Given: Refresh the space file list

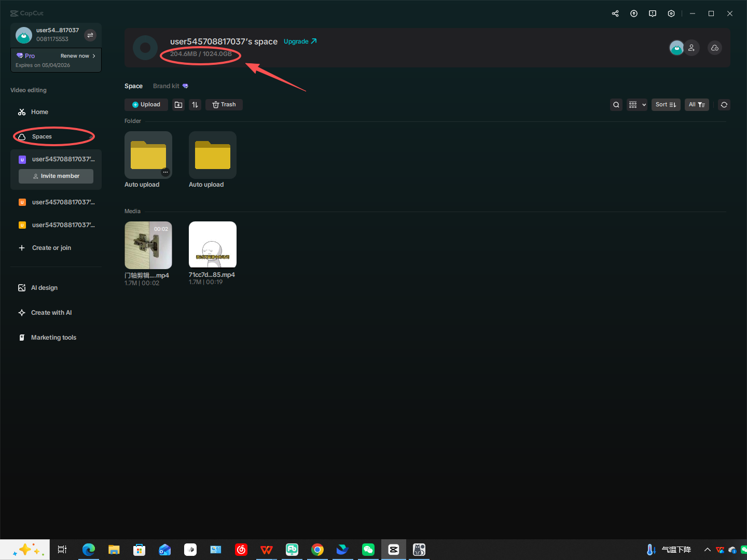Looking at the screenshot, I should tap(724, 105).
